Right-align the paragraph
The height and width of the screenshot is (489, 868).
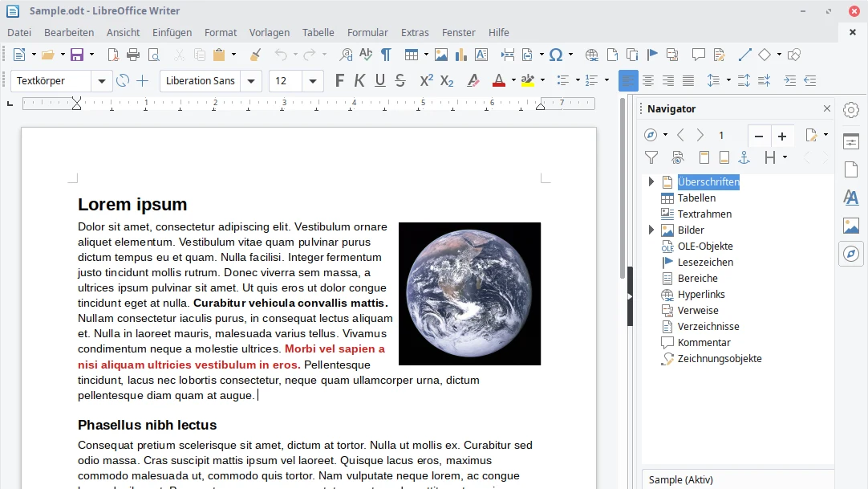pyautogui.click(x=668, y=81)
